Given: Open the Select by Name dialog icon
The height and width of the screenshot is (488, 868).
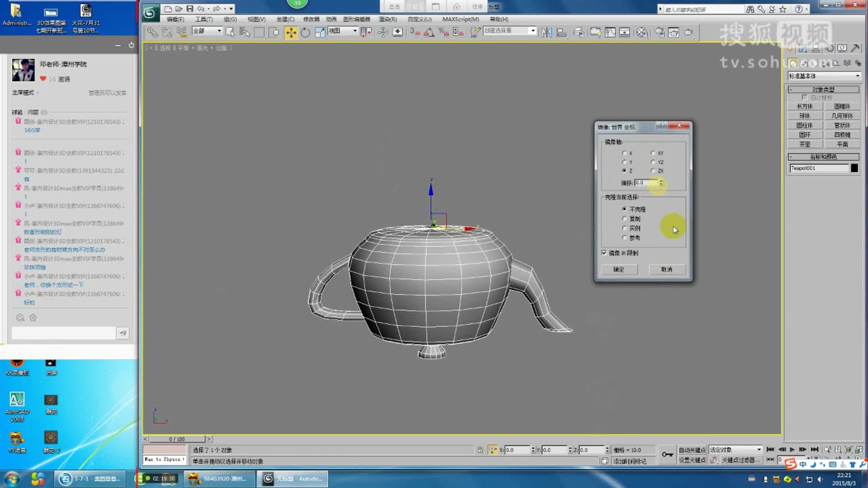Looking at the screenshot, I should pyautogui.click(x=245, y=32).
